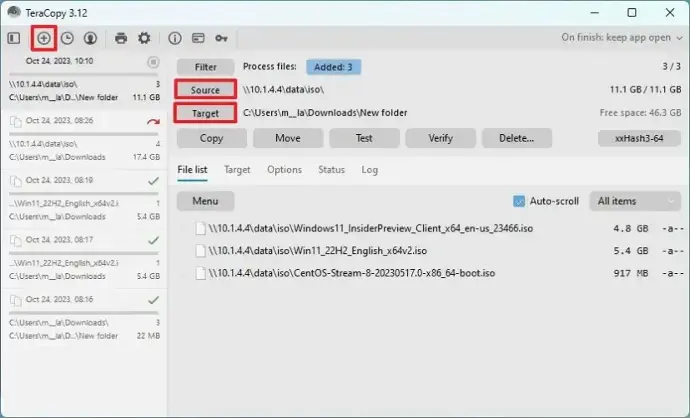Click progress bar of the 08:16 task

pos(84,313)
